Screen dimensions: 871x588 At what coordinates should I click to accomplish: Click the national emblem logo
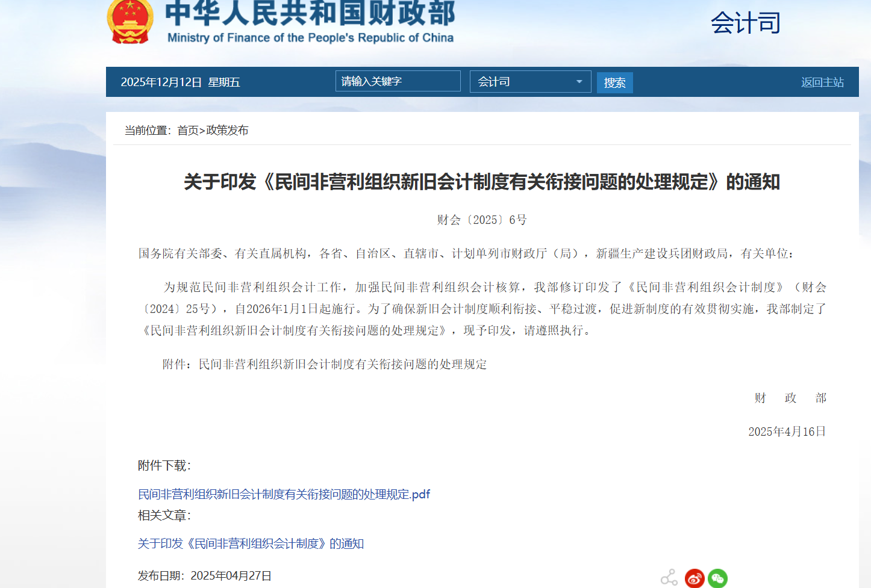coord(130,21)
